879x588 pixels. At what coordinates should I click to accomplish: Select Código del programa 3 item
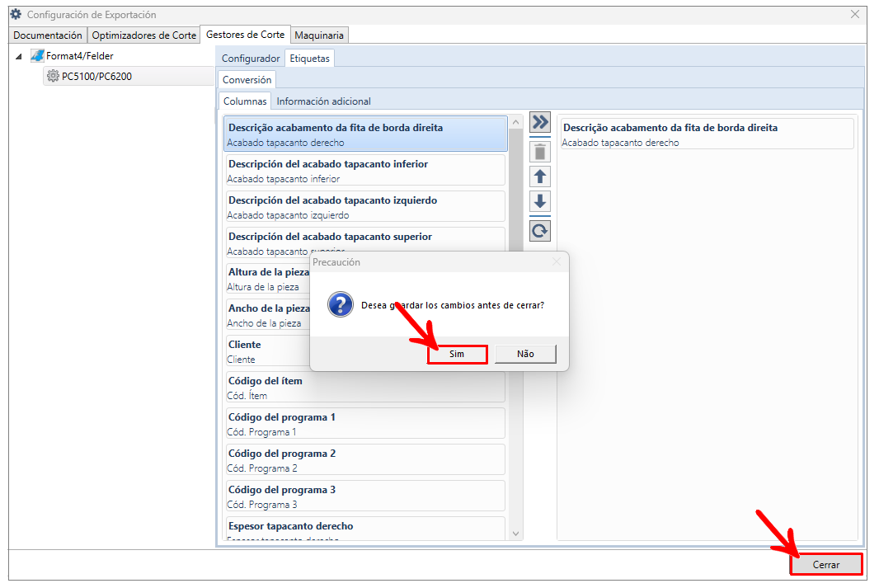click(x=365, y=496)
